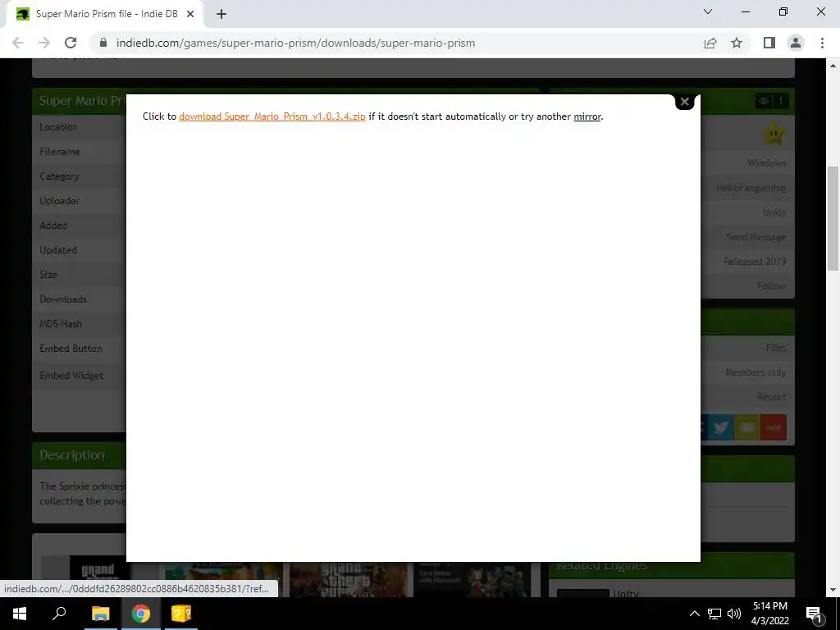Reload the page in Chrome
Viewport: 840px width, 630px height.
71,43
